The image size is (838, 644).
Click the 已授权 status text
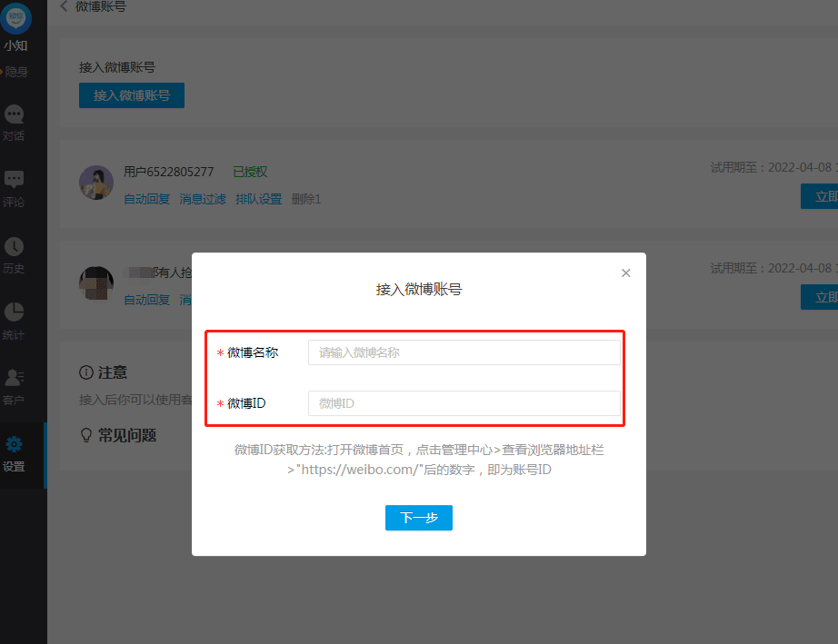(x=250, y=172)
